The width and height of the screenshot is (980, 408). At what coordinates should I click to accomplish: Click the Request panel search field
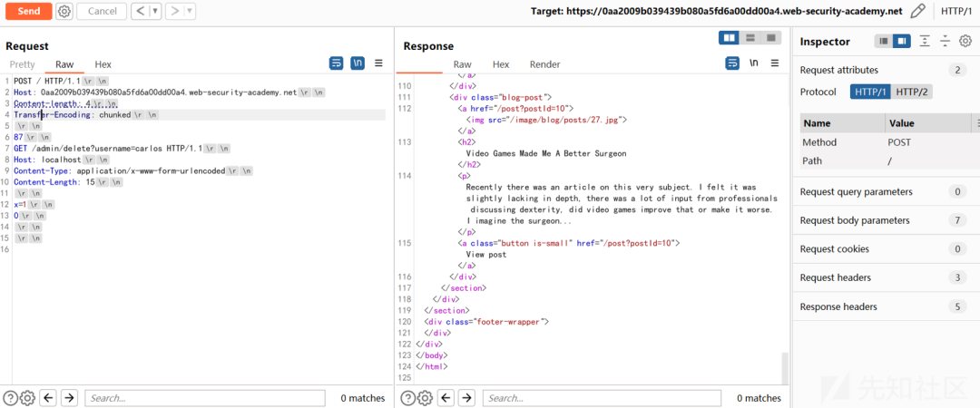(x=205, y=398)
